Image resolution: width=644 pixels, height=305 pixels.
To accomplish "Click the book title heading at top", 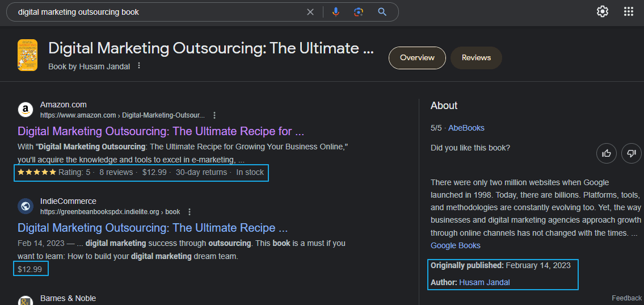I will pyautogui.click(x=211, y=48).
